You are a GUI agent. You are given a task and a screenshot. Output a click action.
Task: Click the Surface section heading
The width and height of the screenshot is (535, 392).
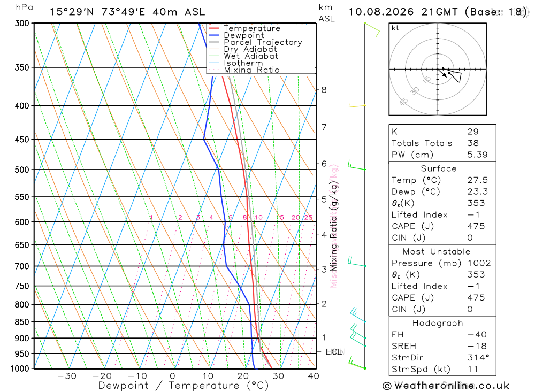click(439, 168)
